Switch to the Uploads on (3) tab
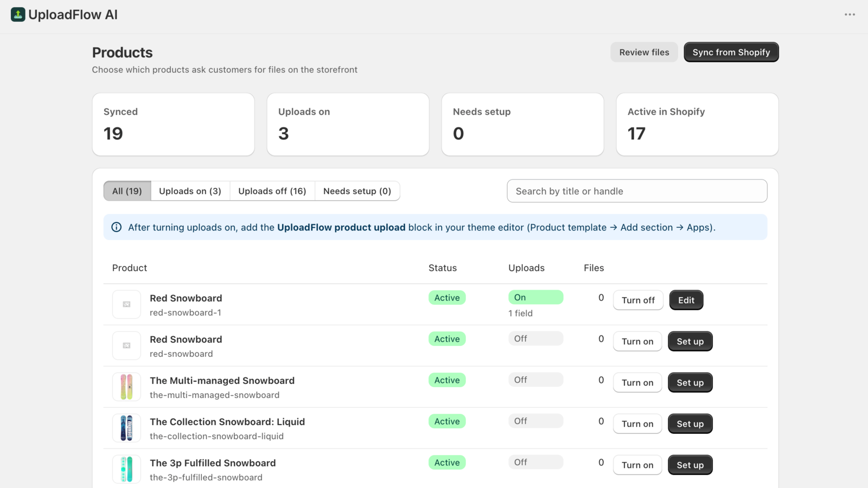868x488 pixels. click(190, 191)
